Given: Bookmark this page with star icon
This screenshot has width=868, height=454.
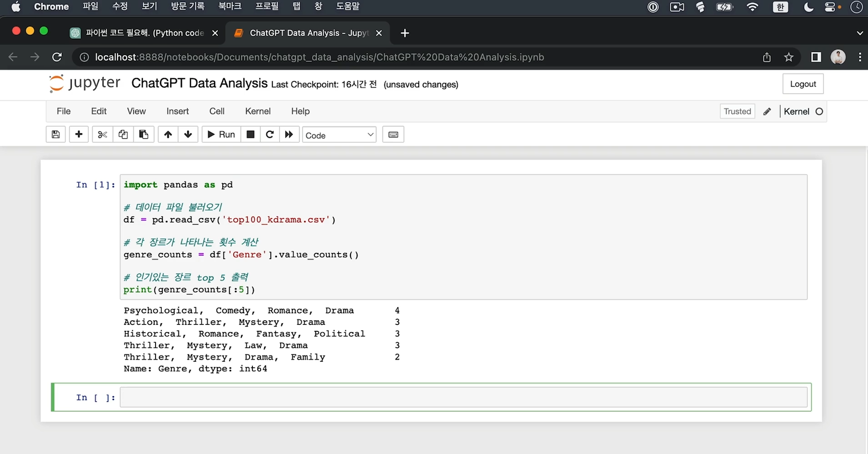Looking at the screenshot, I should (x=788, y=57).
